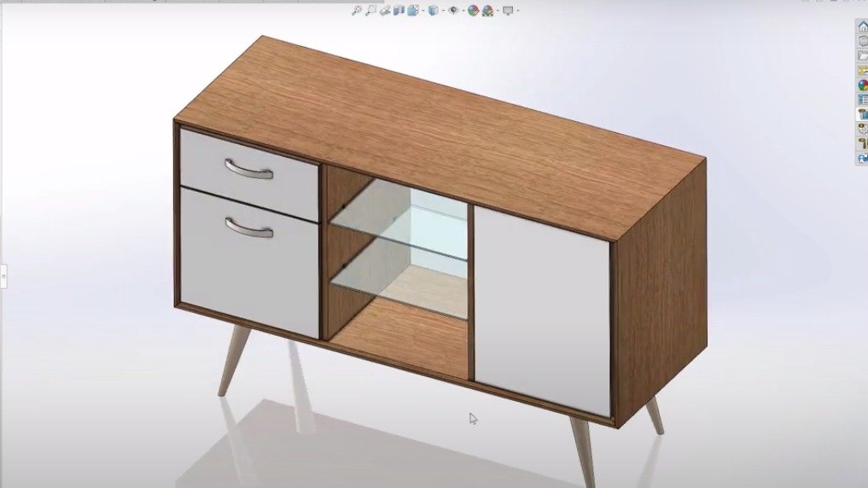Expand the Display Style dropdown arrow
Viewport: 868px width, 488px height.
pyautogui.click(x=444, y=10)
